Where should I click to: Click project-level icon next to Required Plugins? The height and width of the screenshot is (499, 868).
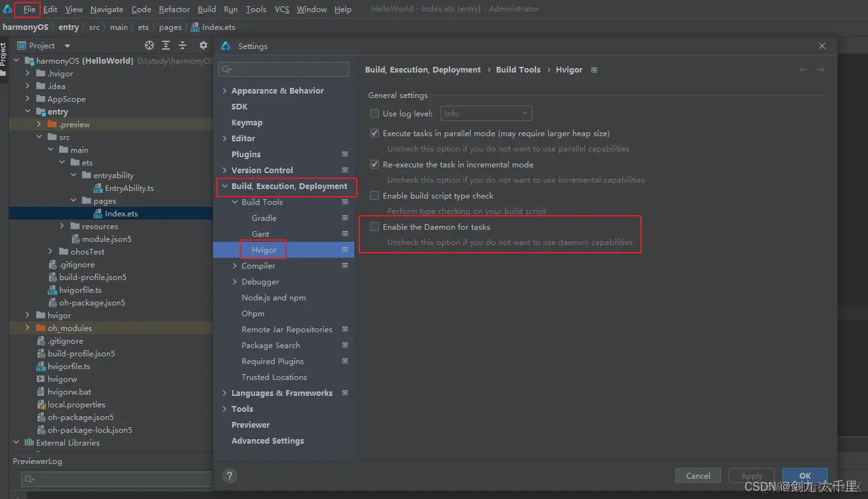[x=345, y=361]
